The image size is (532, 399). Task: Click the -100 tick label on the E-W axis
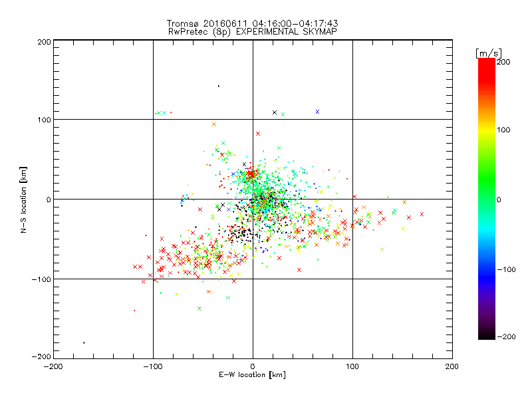(153, 366)
